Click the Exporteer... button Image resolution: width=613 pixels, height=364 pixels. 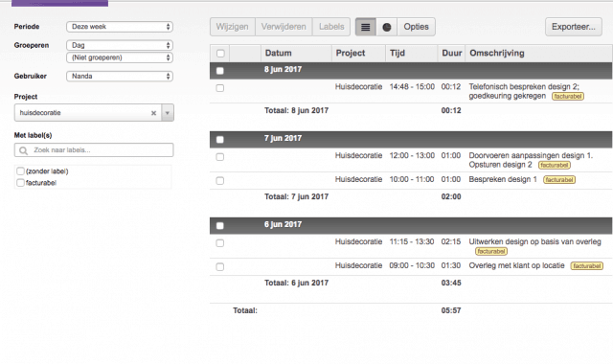pos(574,27)
